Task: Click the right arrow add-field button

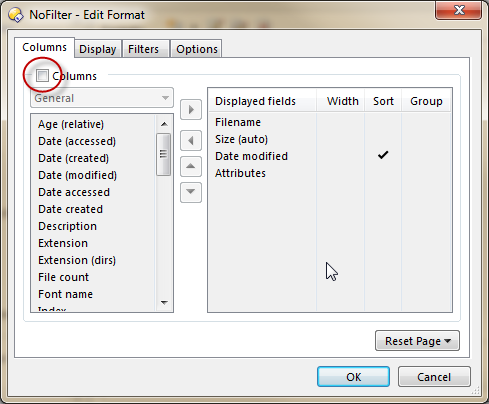Action: [191, 109]
